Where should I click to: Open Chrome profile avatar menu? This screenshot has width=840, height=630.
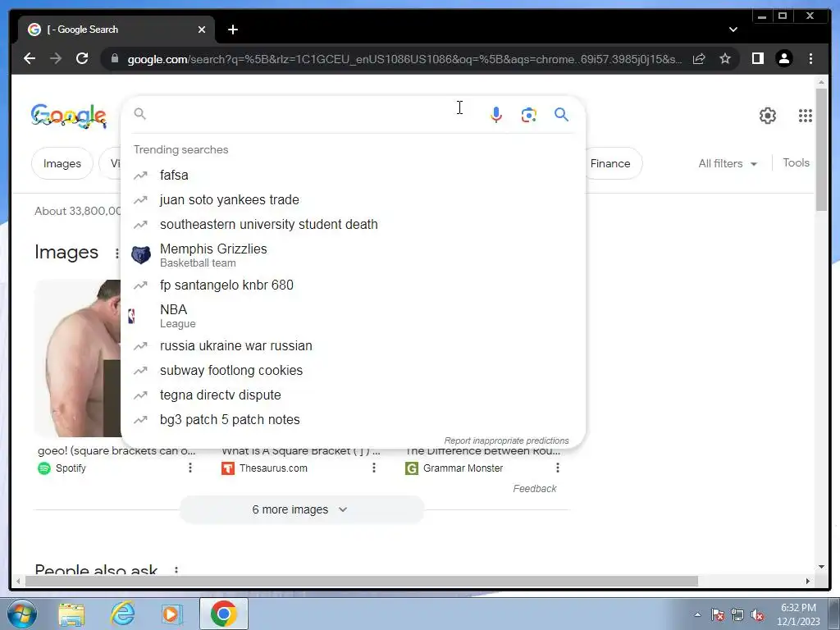coord(783,58)
